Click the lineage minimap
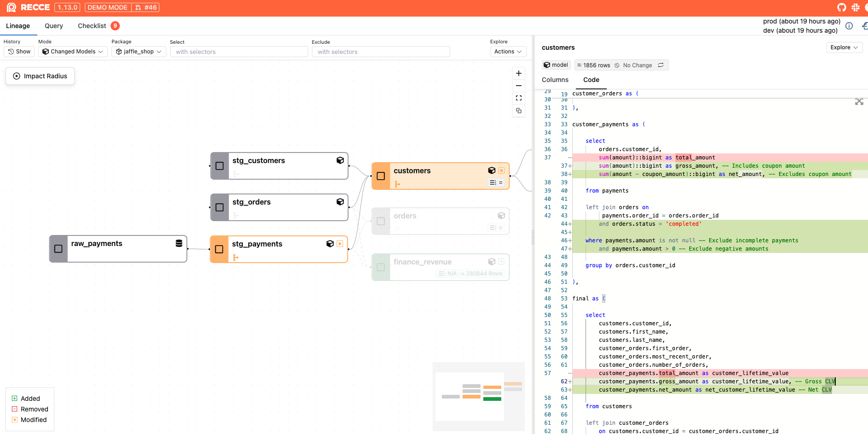This screenshot has width=868, height=434. coord(479,397)
